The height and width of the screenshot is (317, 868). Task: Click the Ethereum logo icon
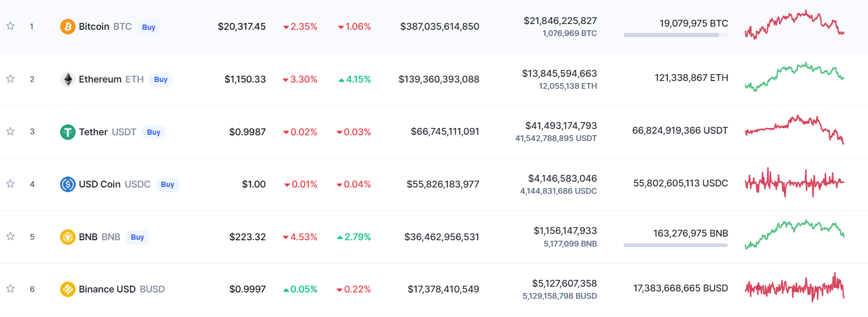[x=67, y=79]
